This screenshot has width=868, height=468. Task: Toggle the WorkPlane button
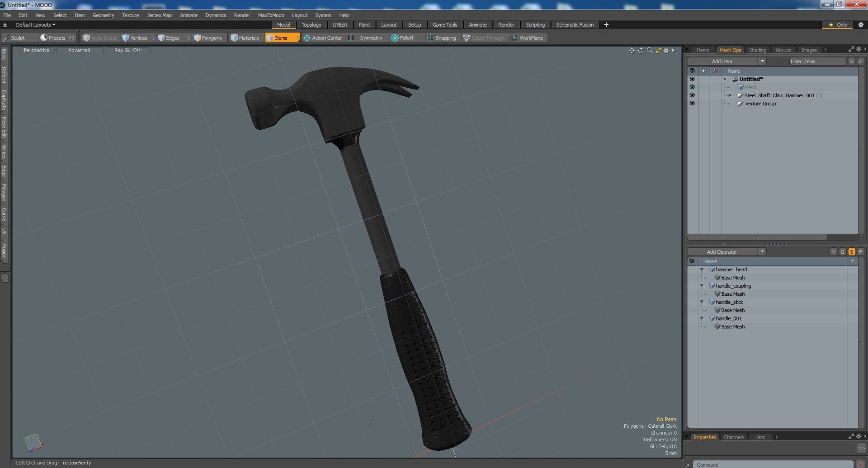(x=527, y=38)
